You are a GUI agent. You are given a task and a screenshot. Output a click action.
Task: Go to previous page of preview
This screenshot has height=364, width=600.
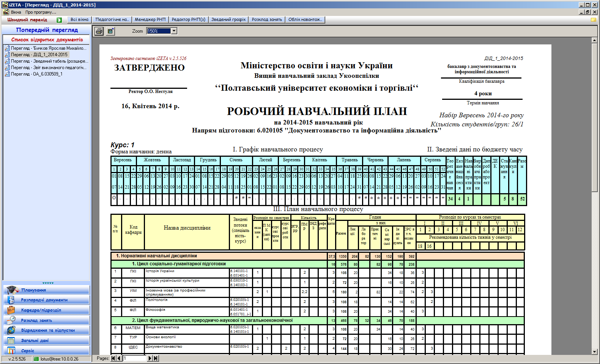pos(119,358)
